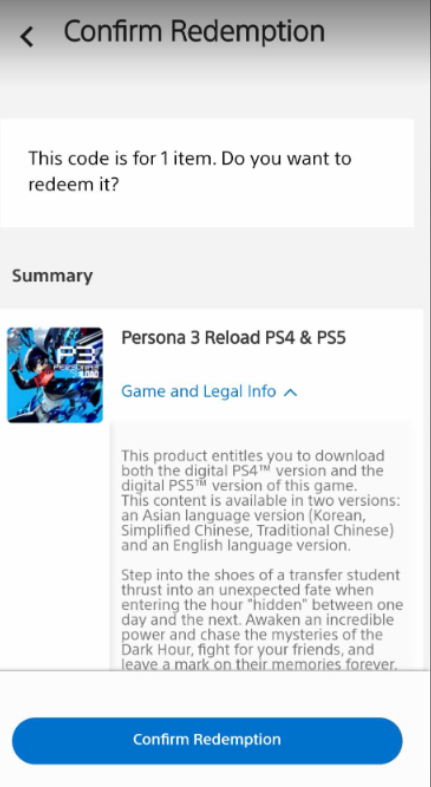Screen dimensions: 431x787
Task: Click the "digital PS5™ version of this game" line
Action: (238, 486)
